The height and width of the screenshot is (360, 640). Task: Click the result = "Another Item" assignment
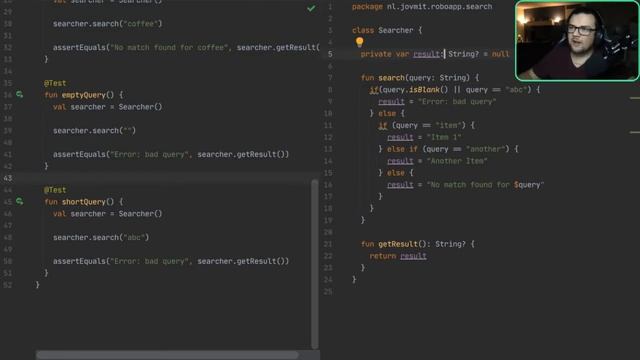tap(437, 161)
